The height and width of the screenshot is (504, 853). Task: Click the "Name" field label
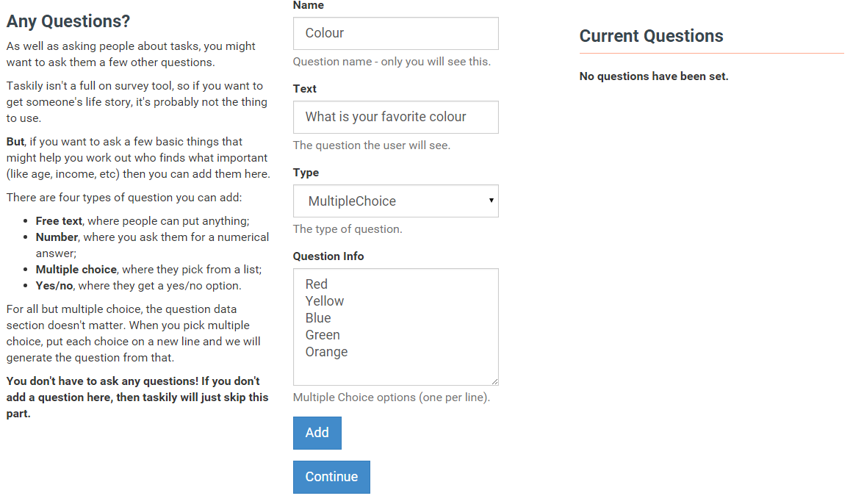(308, 6)
